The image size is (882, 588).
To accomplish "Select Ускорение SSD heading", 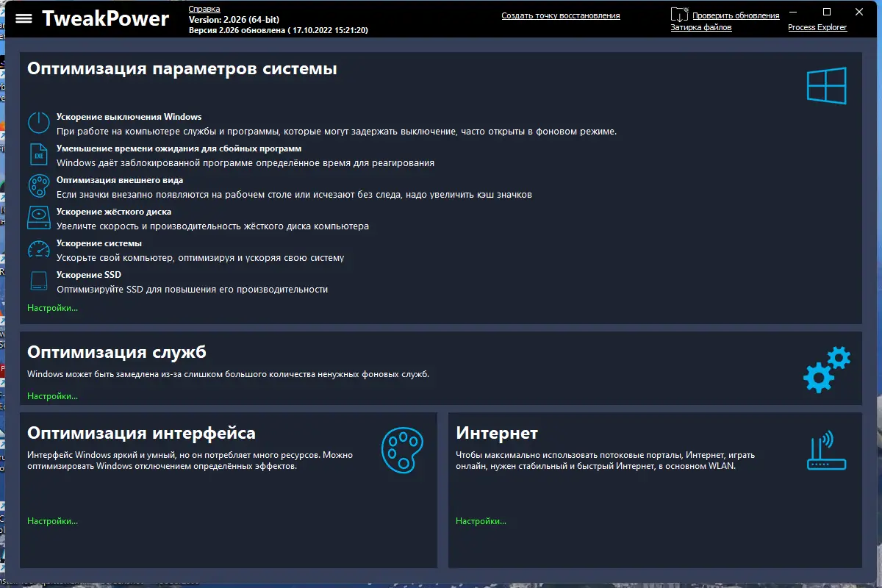I will 89,275.
